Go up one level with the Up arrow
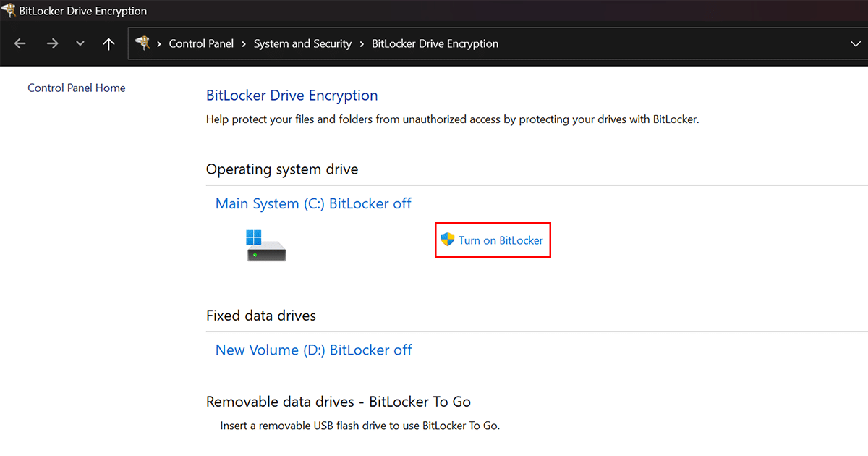The width and height of the screenshot is (868, 456). pyautogui.click(x=109, y=44)
